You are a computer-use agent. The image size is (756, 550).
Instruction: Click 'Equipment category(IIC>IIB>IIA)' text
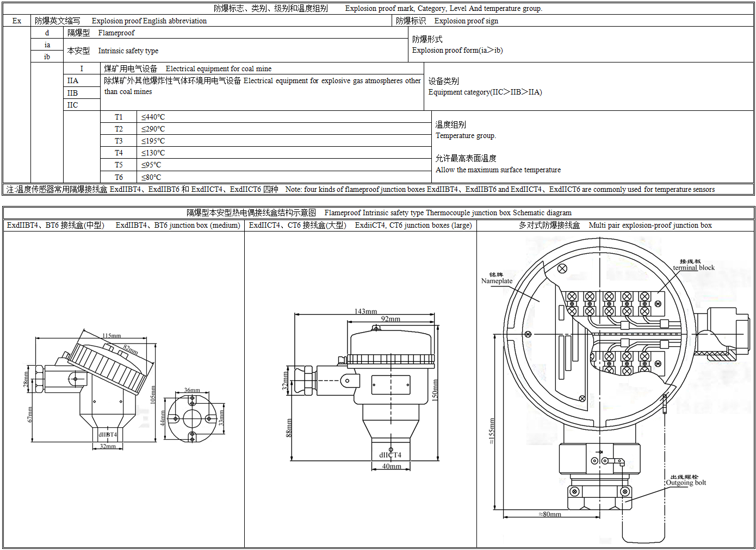485,92
